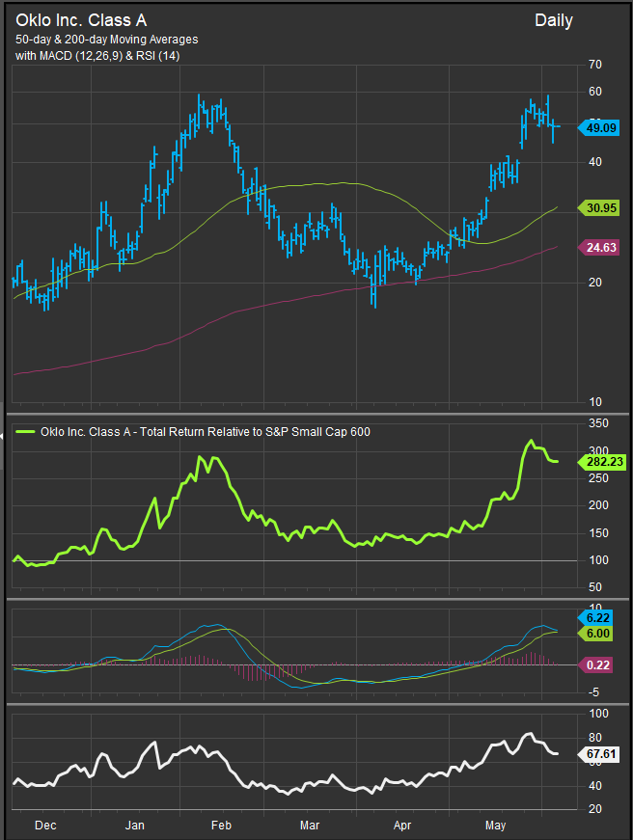Click the 30.95 50-day average tag
The height and width of the screenshot is (840, 633).
598,208
